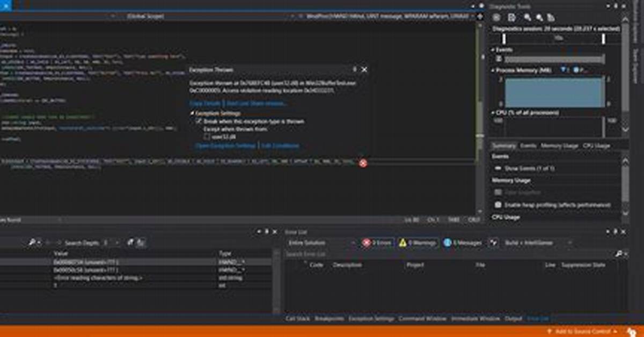Toggle Process Memory GC marker filter
Screen dimensions: 644x337
click(x=565, y=70)
